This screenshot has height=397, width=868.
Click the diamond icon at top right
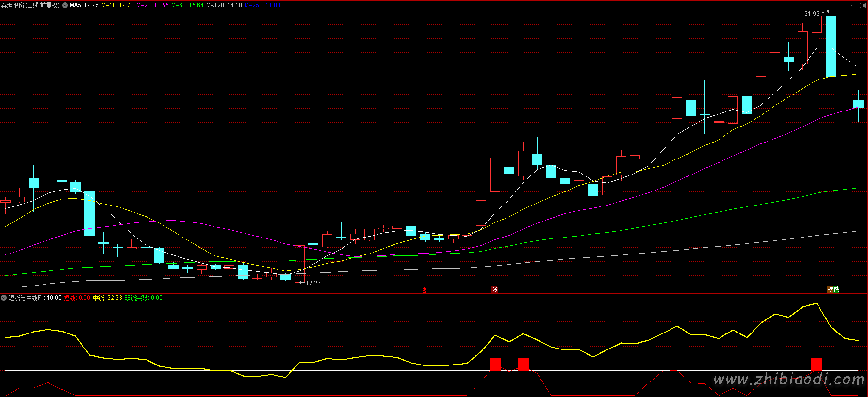854,5
